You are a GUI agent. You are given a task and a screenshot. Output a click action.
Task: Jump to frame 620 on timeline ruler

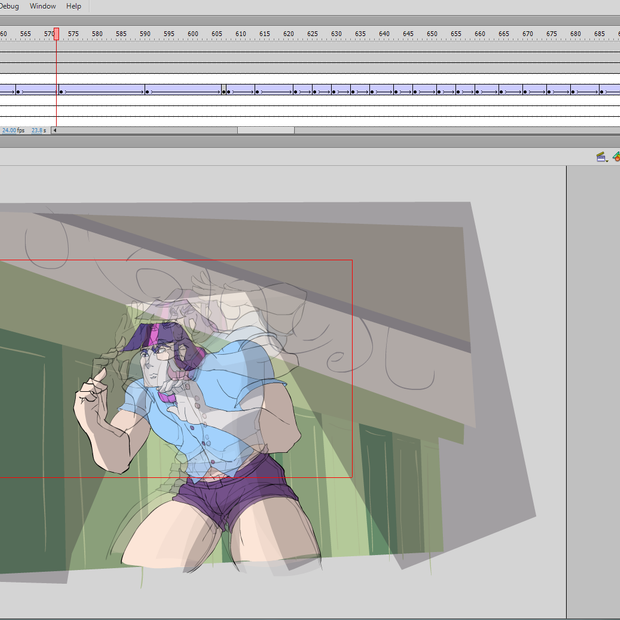point(289,34)
